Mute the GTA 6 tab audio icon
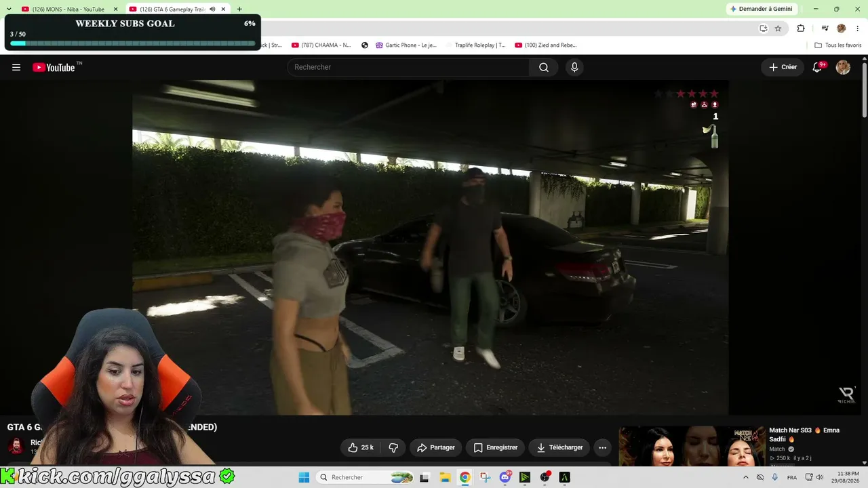This screenshot has width=868, height=488. [x=213, y=9]
